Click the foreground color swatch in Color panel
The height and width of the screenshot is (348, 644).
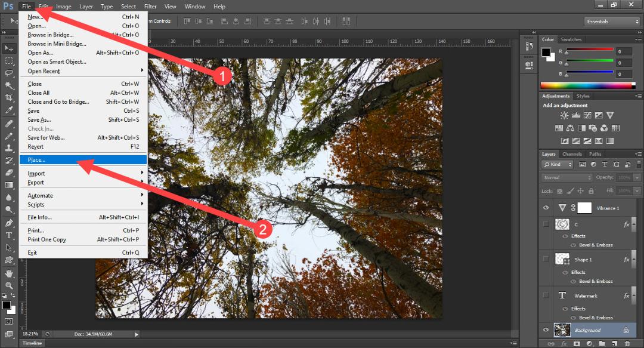546,53
